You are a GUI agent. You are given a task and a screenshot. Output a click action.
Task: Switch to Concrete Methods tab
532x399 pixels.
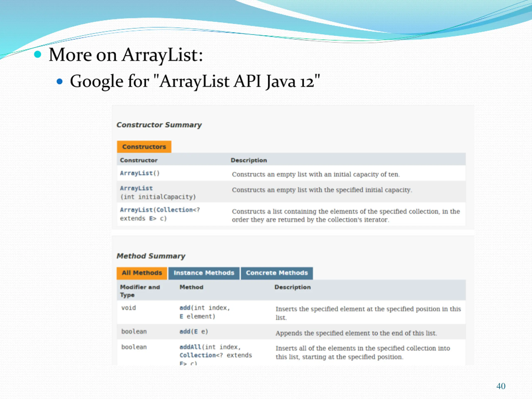[x=277, y=273]
